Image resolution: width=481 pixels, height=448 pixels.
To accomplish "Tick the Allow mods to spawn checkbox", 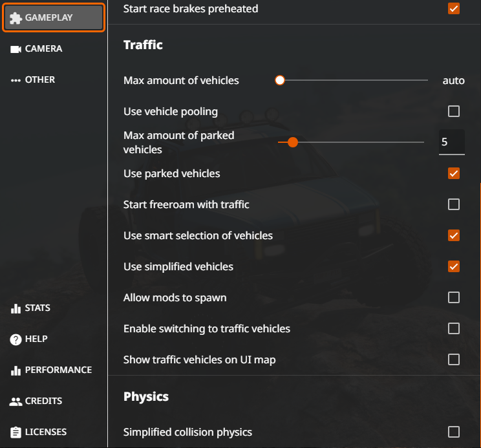I will [454, 297].
